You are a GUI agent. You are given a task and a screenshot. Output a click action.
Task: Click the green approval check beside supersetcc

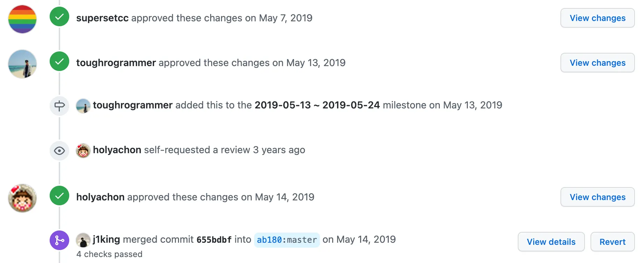[59, 17]
